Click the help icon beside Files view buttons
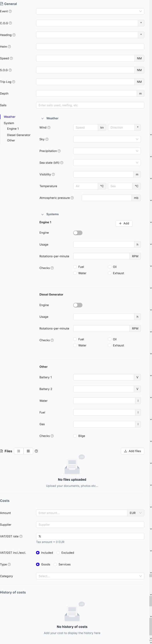Viewport: 152px width, 644px height. click(x=36, y=451)
